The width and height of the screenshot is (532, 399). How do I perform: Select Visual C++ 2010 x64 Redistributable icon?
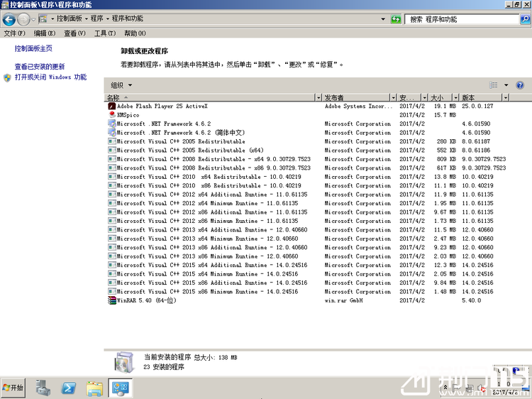point(111,177)
